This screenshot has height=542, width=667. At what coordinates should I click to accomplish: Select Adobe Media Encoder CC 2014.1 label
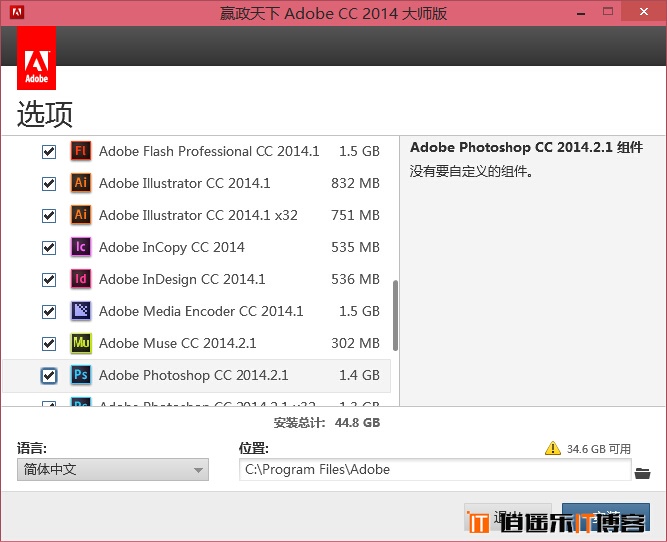click(x=201, y=311)
